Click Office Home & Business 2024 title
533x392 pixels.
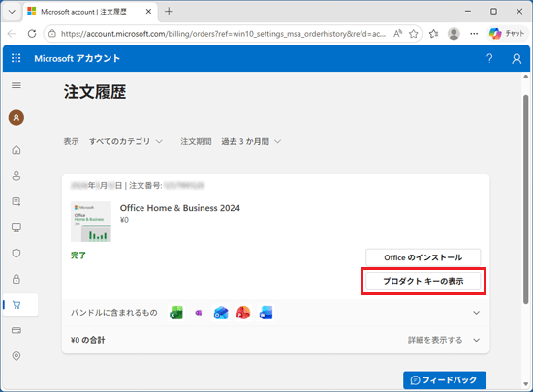[180, 208]
